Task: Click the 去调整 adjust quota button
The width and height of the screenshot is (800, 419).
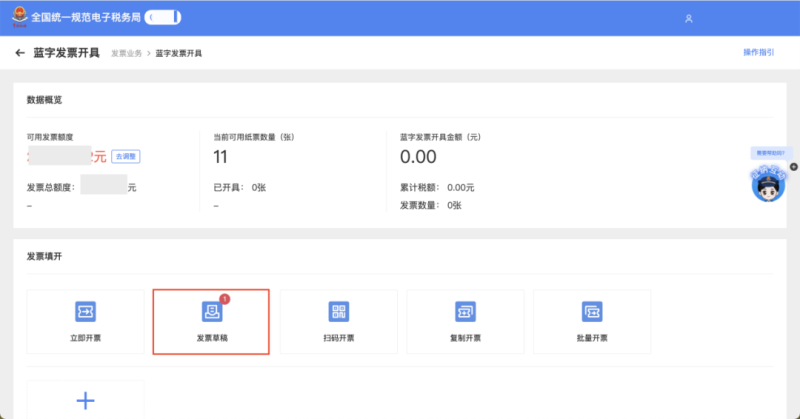Action: coord(125,156)
